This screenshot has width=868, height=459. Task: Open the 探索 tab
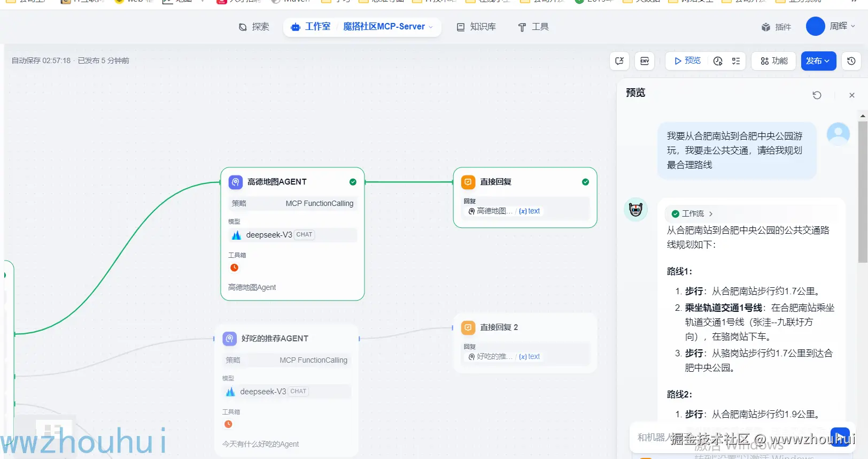[x=254, y=27]
